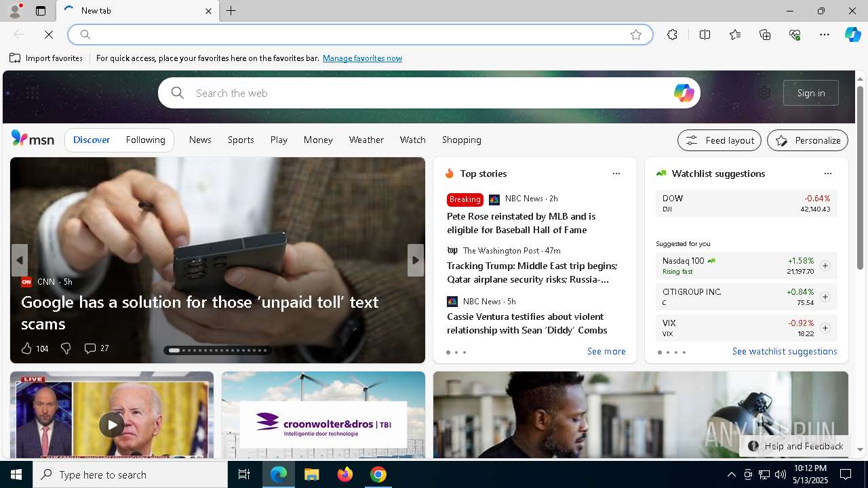Viewport: 868px width, 488px height.
Task: Open the Windows Start menu
Action: [x=16, y=474]
